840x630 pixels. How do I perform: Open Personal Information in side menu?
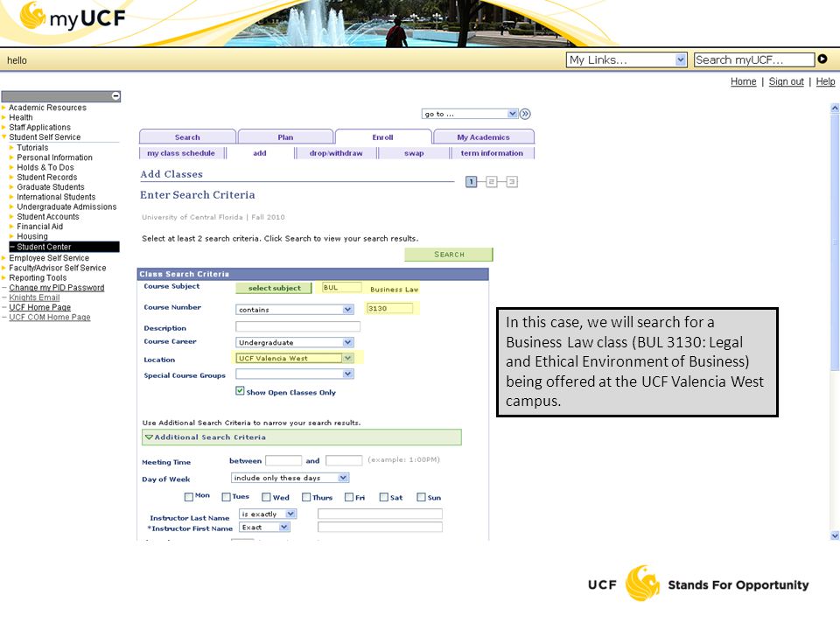[54, 157]
